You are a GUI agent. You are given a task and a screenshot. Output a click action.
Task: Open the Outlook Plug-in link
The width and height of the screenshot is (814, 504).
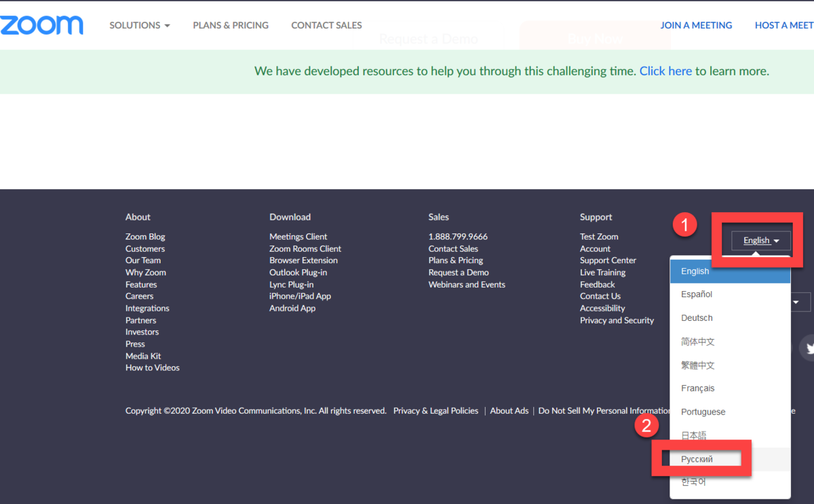click(x=298, y=273)
